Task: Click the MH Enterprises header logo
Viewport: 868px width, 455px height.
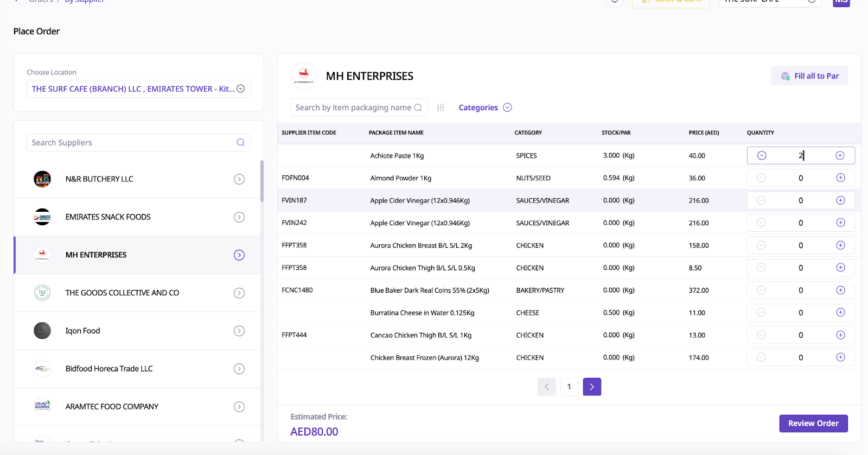Action: [x=304, y=76]
